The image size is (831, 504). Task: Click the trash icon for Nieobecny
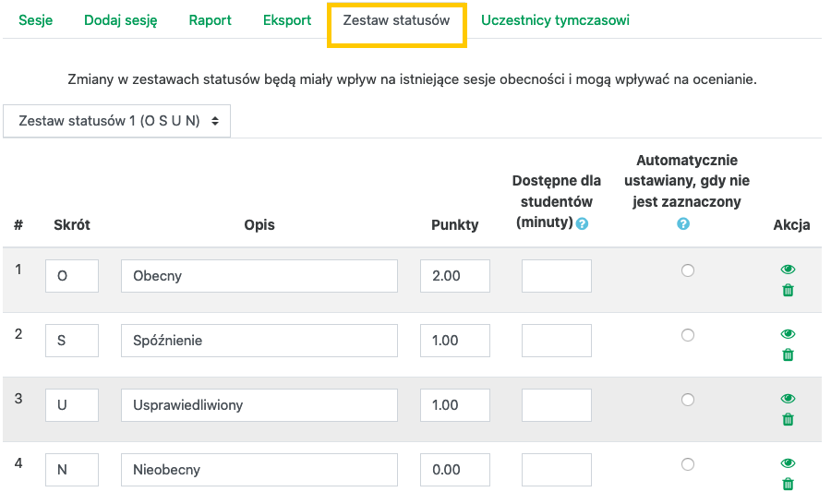[789, 484]
